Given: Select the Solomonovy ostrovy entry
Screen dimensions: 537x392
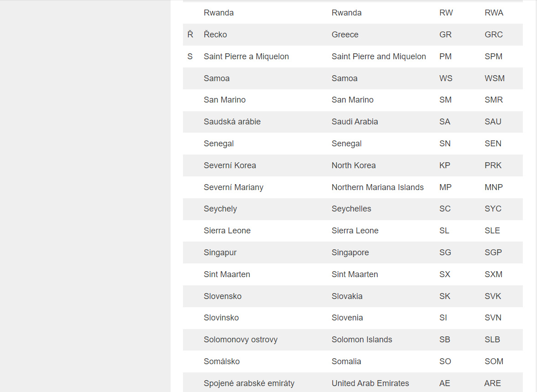Looking at the screenshot, I should point(240,340).
